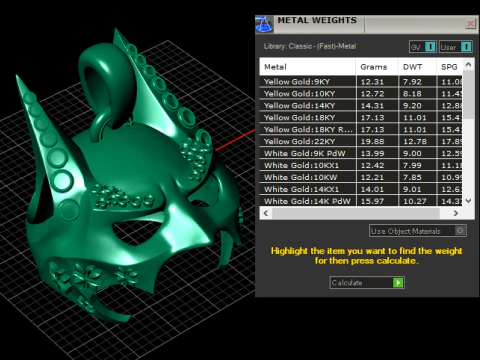Click the Library: Classic-(Fast)-Metal label
480x360 pixels.
point(310,46)
